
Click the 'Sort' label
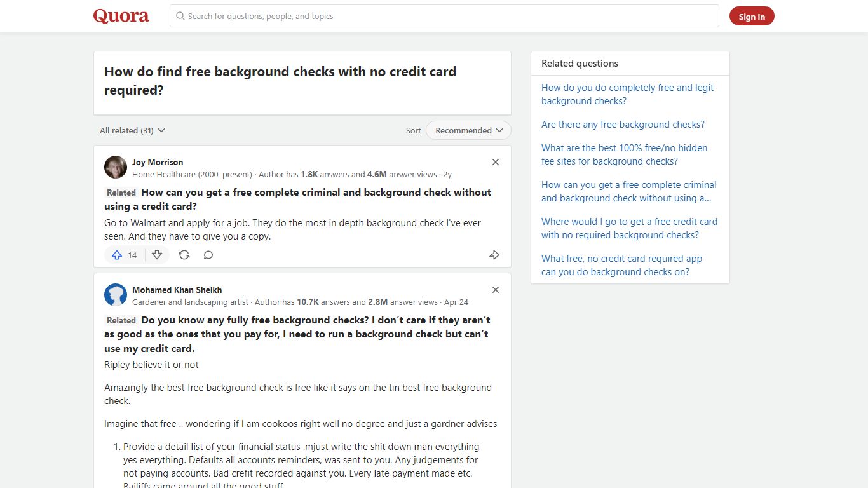[414, 130]
